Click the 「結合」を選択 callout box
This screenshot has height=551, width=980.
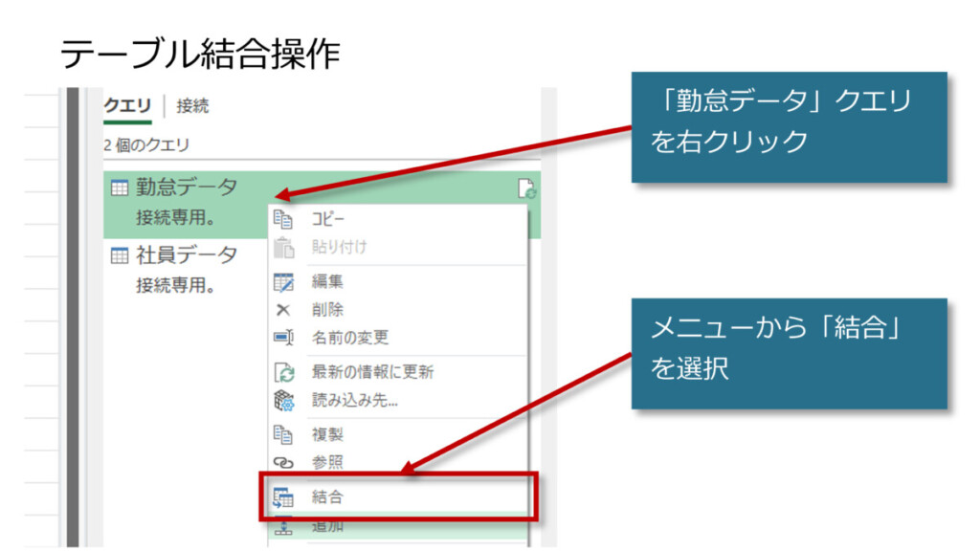point(789,353)
